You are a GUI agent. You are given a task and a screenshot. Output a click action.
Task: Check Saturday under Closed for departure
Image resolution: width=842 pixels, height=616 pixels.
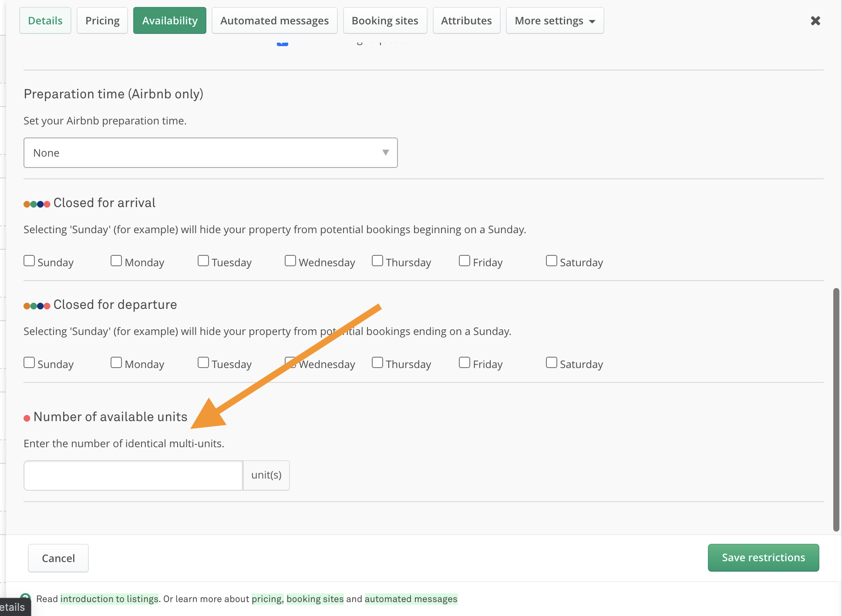[552, 363]
